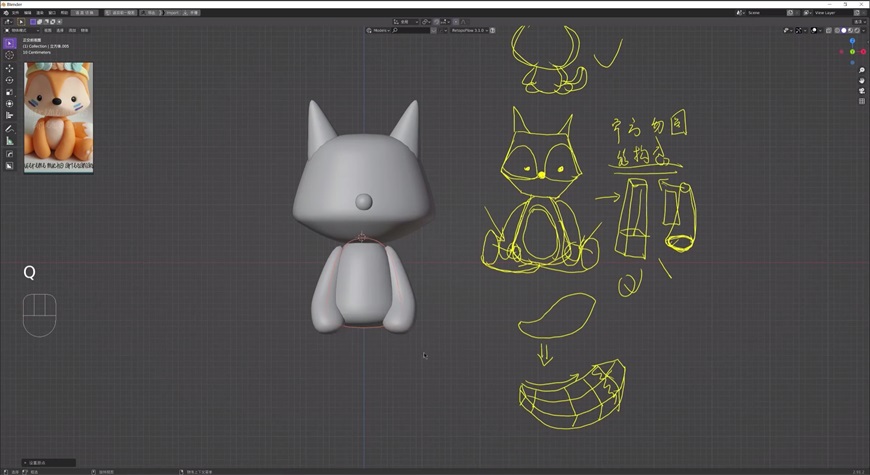The image size is (870, 475).
Task: Open the Window menu
Action: pos(52,13)
